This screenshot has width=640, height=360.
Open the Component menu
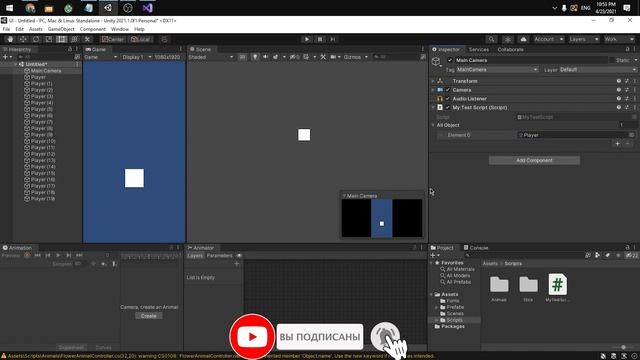(x=93, y=29)
